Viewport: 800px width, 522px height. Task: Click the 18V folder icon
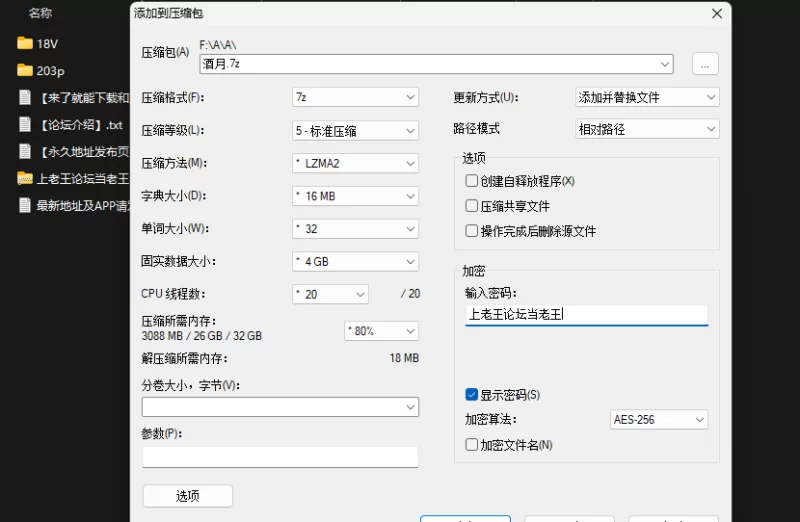pos(24,43)
